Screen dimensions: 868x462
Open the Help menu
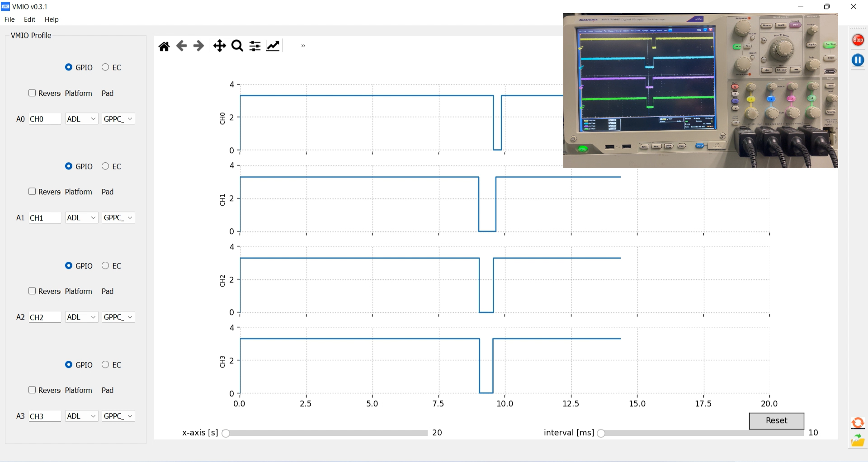tap(52, 19)
